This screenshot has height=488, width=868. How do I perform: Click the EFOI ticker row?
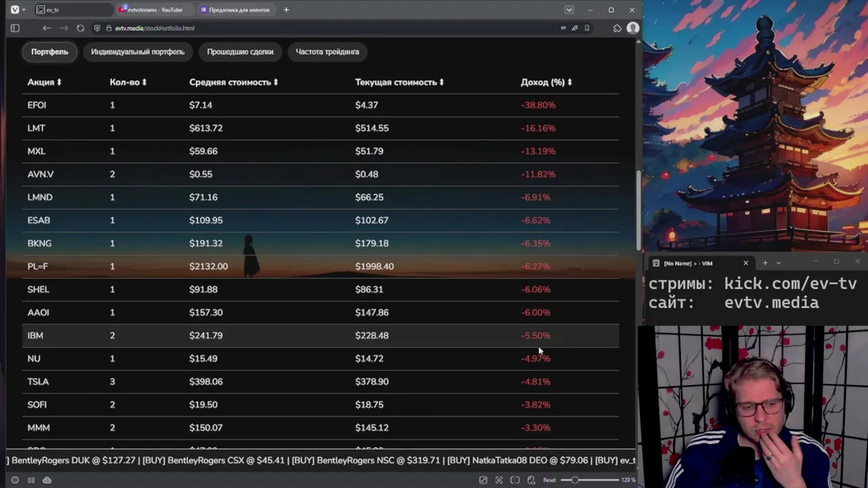[x=321, y=105]
